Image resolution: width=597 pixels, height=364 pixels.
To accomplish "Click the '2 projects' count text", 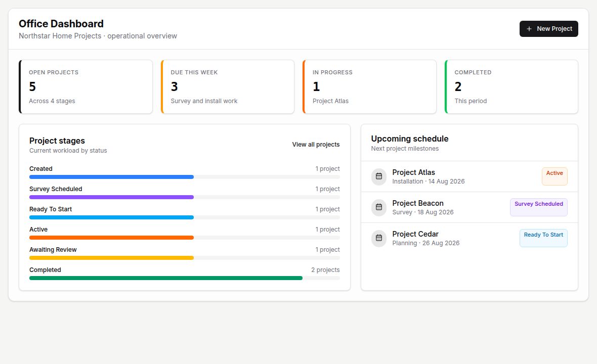I will click(325, 269).
